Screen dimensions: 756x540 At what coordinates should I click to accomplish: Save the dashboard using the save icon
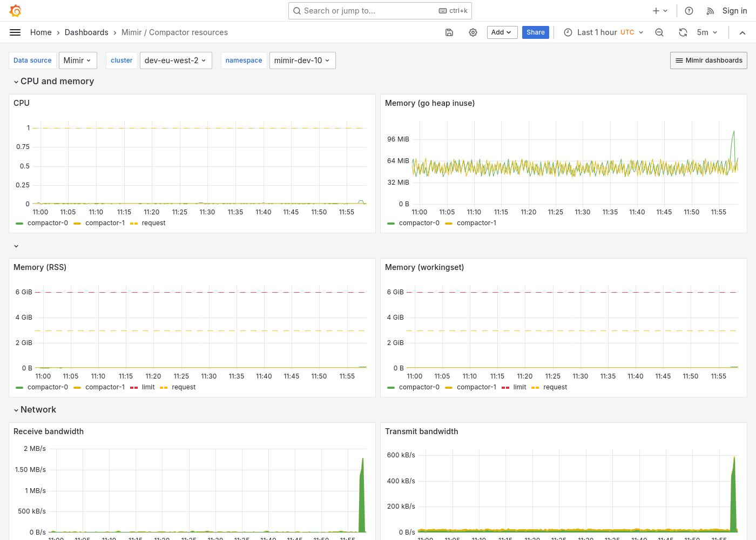pyautogui.click(x=449, y=32)
